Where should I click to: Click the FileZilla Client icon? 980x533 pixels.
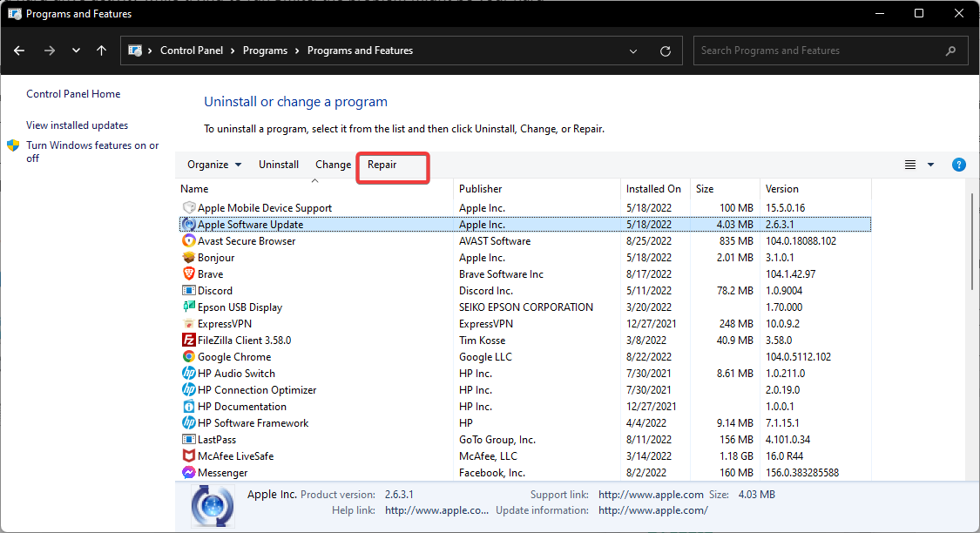[189, 341]
